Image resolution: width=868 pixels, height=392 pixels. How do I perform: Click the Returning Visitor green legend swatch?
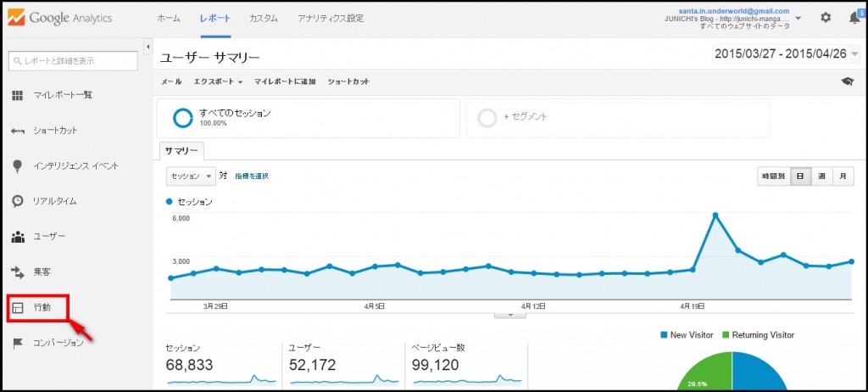point(725,335)
